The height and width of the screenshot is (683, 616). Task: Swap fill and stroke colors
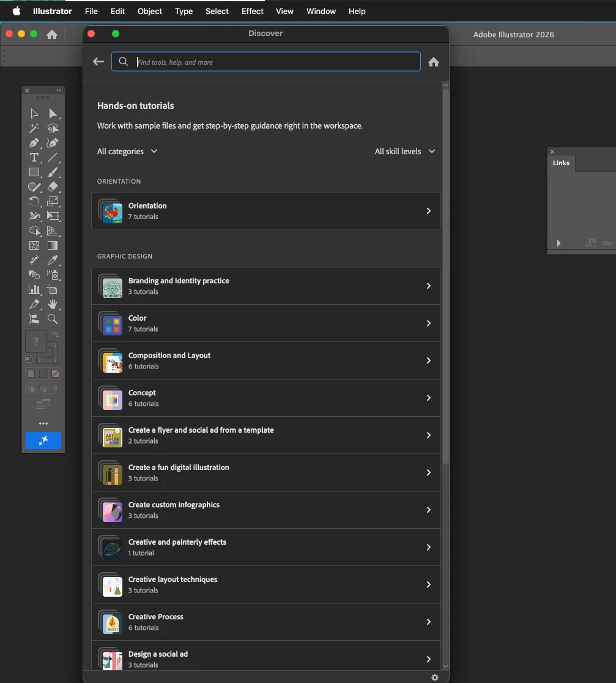click(56, 335)
